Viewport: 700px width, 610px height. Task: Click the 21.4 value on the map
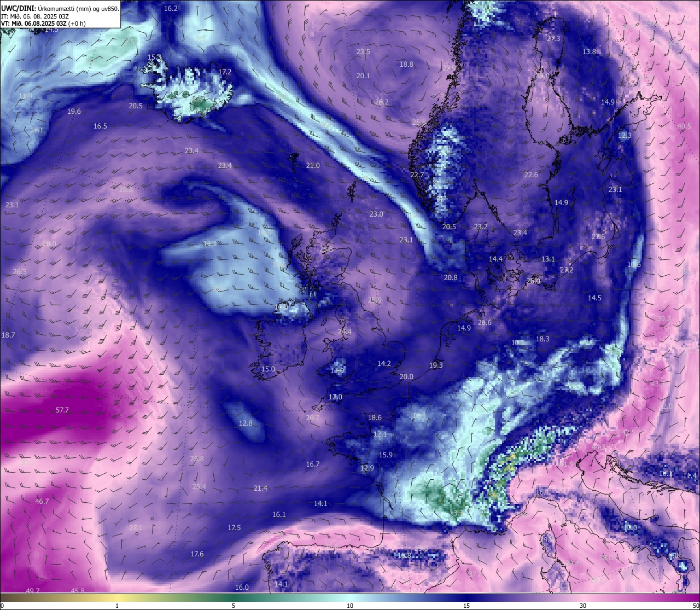[x=260, y=489]
